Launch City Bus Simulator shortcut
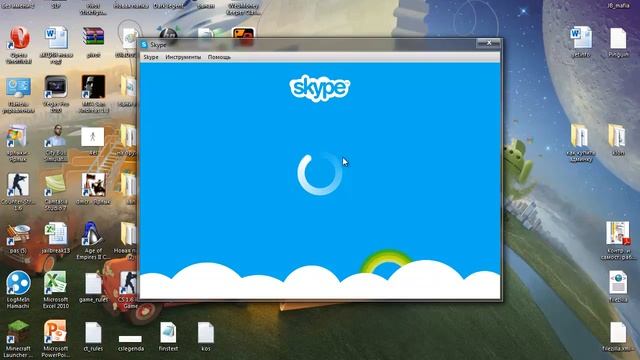The height and width of the screenshot is (360, 640). point(56,143)
